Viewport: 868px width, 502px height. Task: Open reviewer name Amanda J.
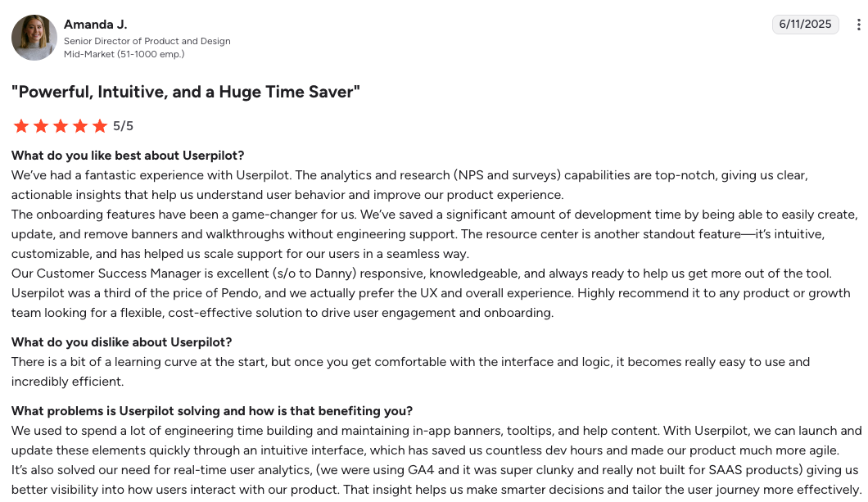click(95, 25)
